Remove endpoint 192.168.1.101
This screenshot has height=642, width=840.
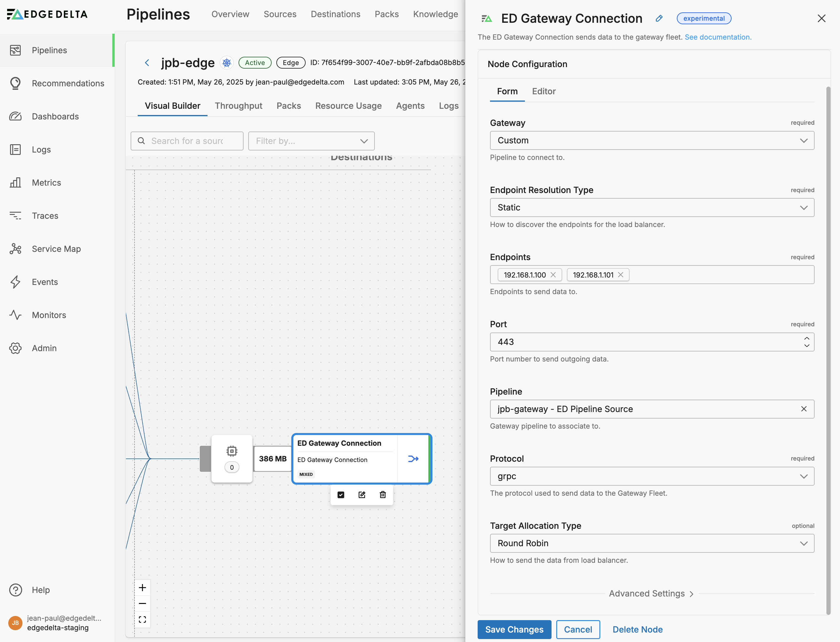[621, 275]
